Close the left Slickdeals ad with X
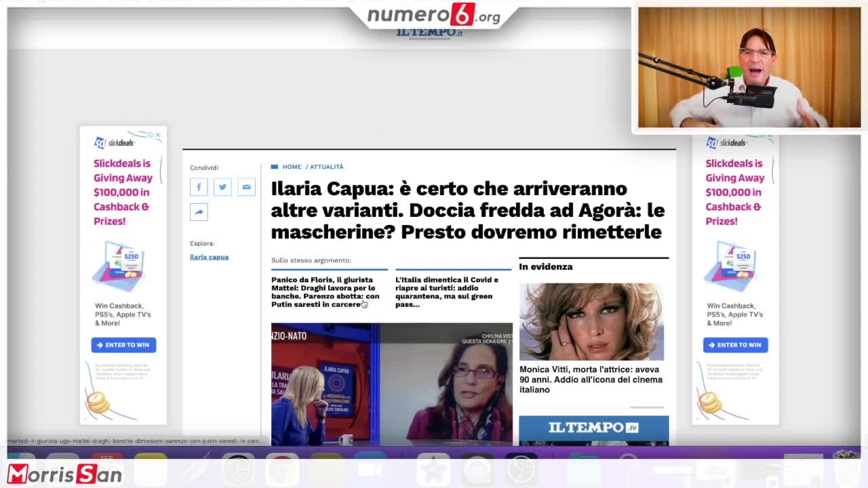Screen dimensions: 868x488 click(158, 135)
